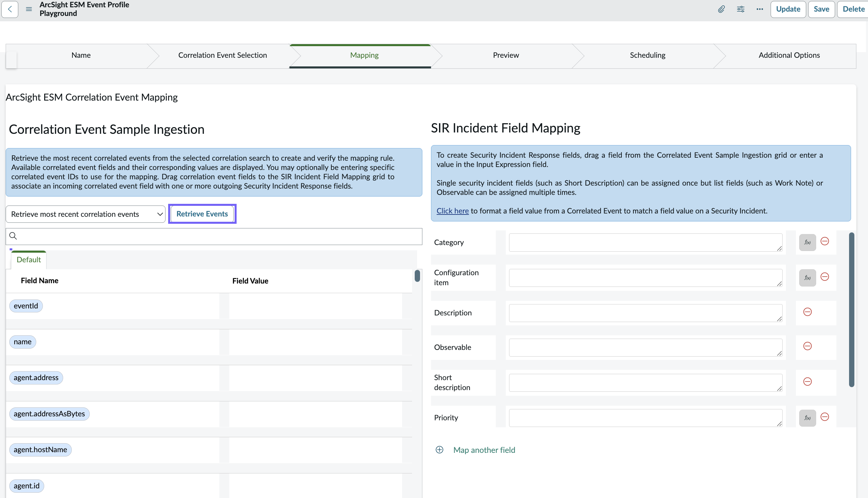The image size is (868, 498).
Task: Click the plus icon to map another field
Action: click(x=439, y=450)
